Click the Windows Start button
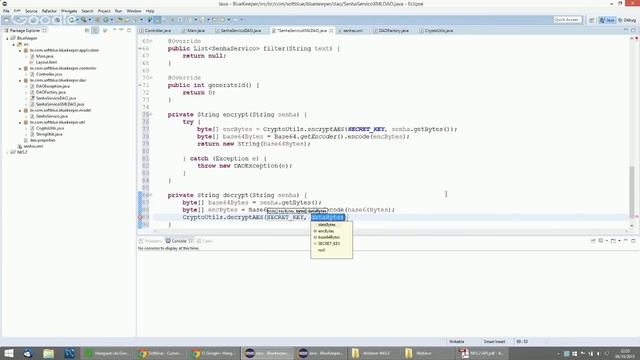The width and height of the screenshot is (640, 360). (x=9, y=353)
